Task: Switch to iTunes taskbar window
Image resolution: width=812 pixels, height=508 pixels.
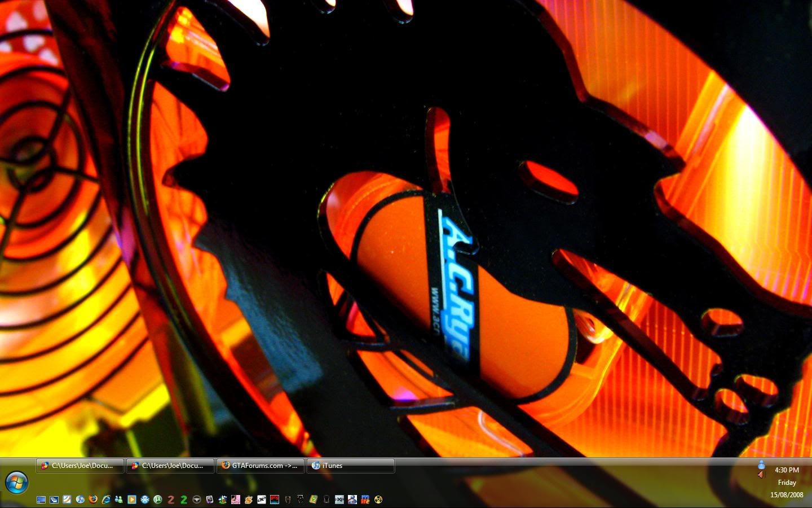Action: [350, 466]
